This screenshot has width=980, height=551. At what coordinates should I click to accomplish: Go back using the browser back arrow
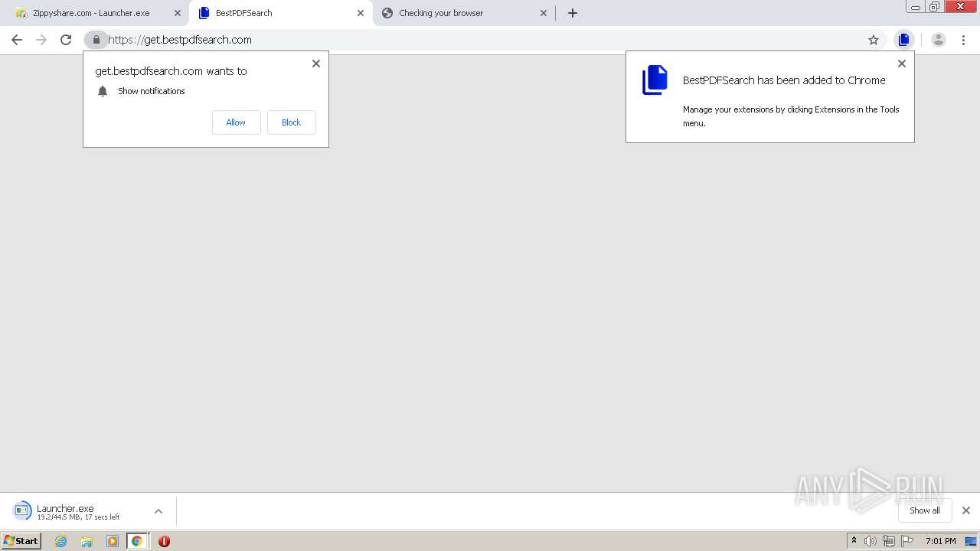point(17,40)
